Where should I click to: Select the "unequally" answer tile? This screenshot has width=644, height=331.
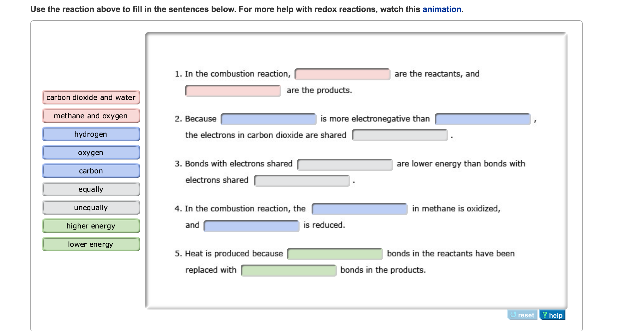pyautogui.click(x=91, y=208)
